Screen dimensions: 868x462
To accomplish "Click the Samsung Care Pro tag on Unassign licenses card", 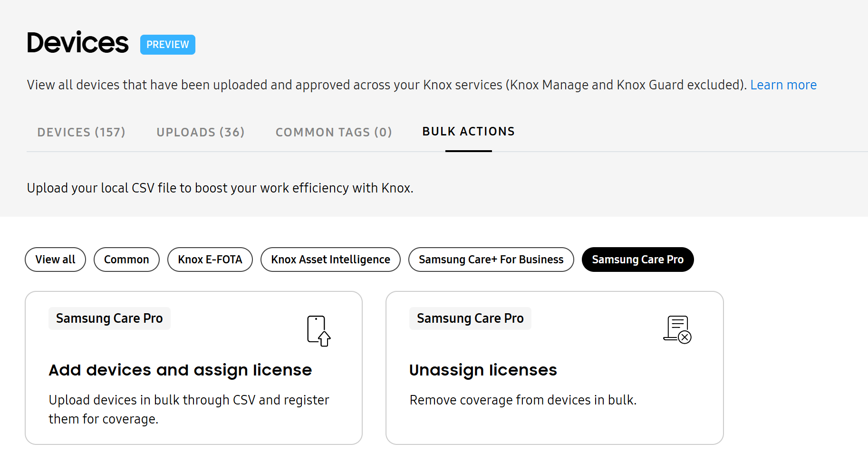I will 470,318.
